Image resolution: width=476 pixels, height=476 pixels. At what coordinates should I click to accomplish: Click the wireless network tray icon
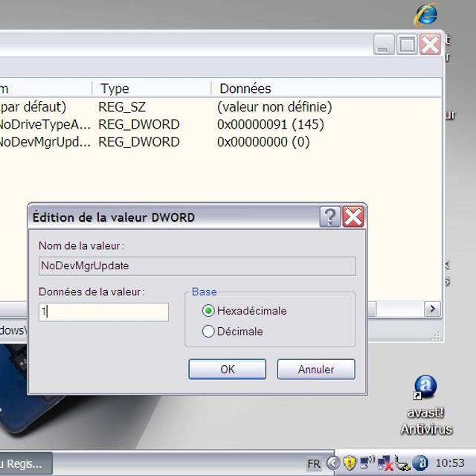click(367, 463)
